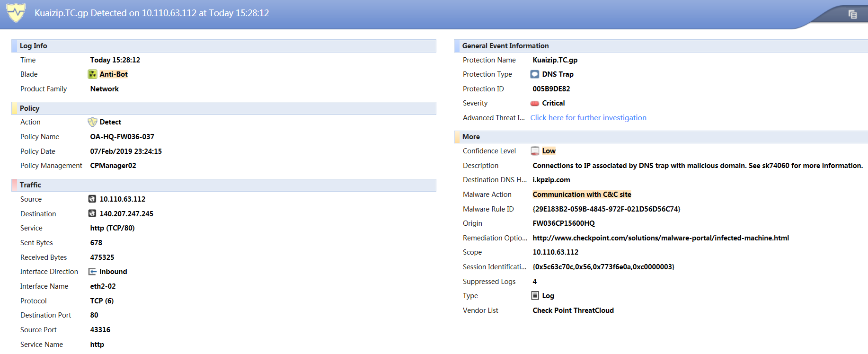Click the red Critical severity icon
This screenshot has height=354, width=868.
[x=535, y=103]
